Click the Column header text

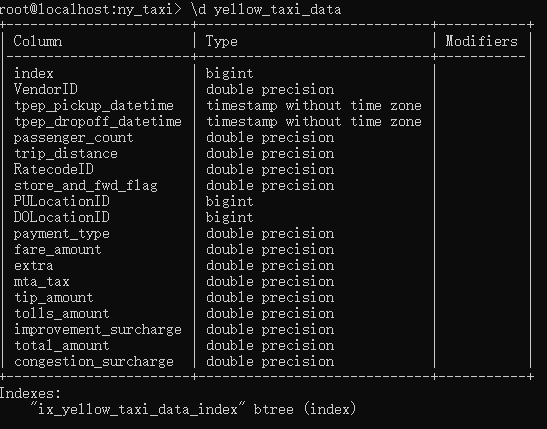click(x=38, y=42)
